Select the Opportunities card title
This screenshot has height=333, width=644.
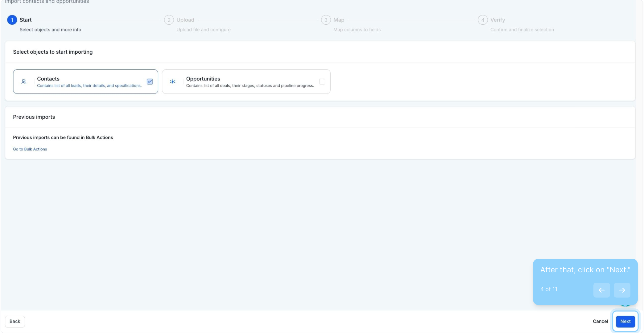[x=203, y=79]
